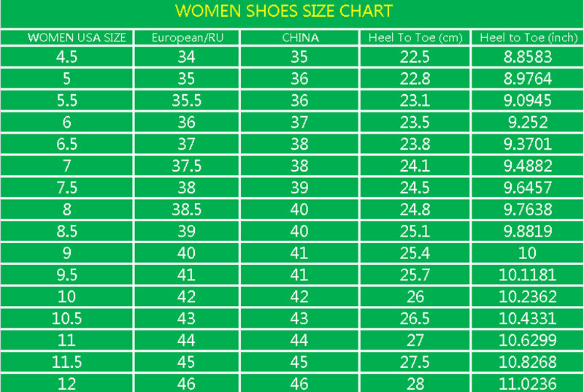
Task: Select the European 35.5 cell
Action: [186, 101]
